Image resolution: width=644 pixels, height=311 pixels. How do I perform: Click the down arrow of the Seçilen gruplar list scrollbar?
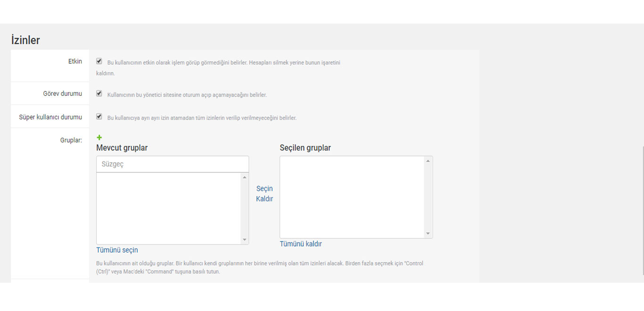[x=428, y=234]
